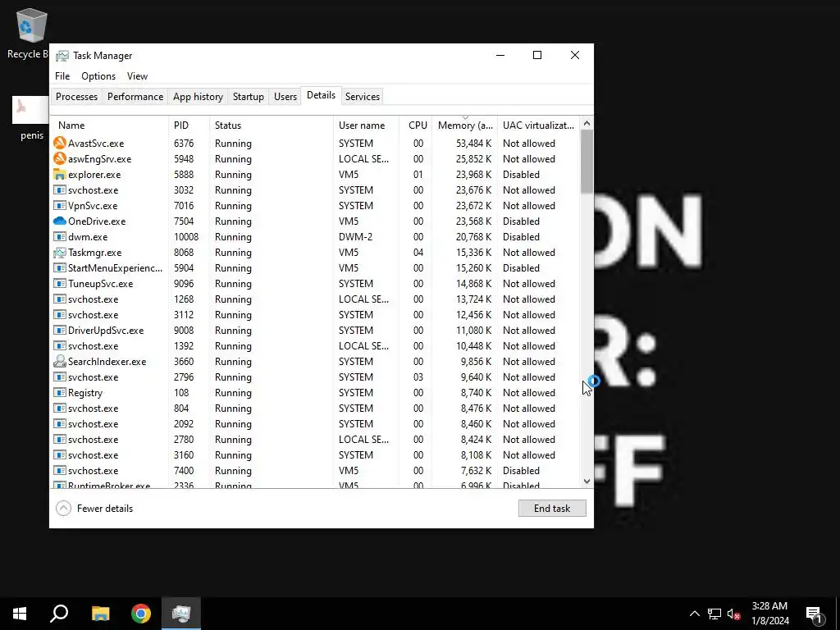Sort by the User name column header
The image size is (840, 630).
[x=366, y=126]
